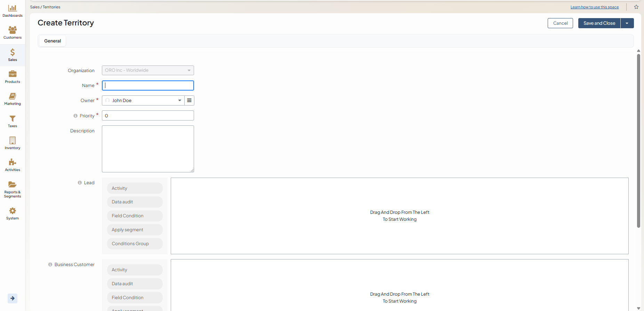Focus the Name input field
Screen dimensions: 644x311
(148, 86)
